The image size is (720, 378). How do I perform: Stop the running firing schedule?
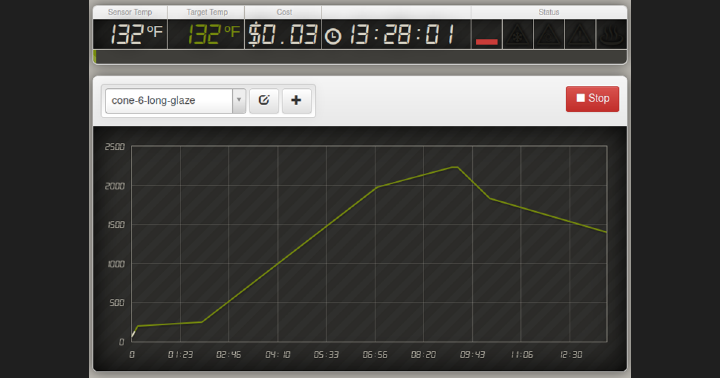pyautogui.click(x=592, y=99)
